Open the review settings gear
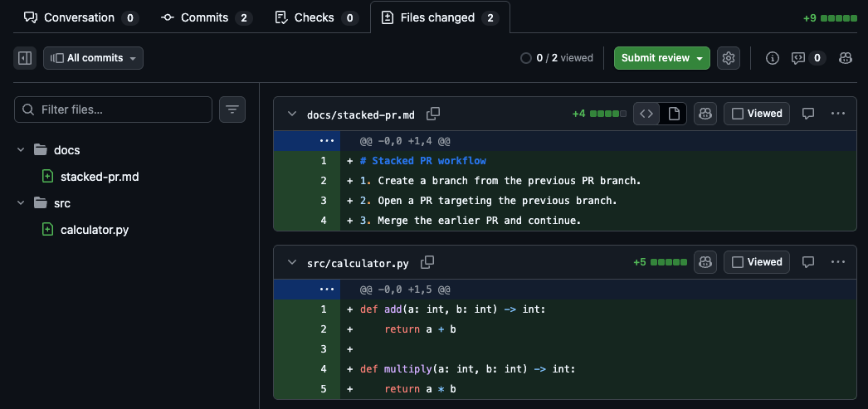The width and height of the screenshot is (868, 409). point(729,58)
